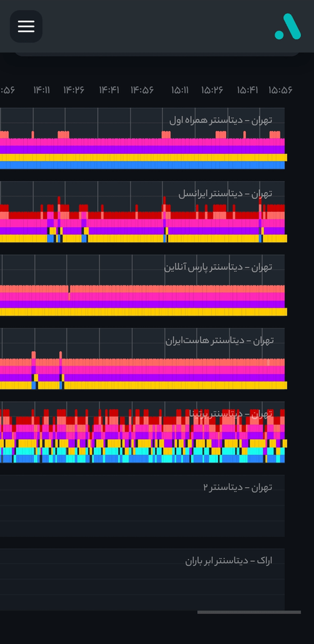314x644 pixels.
Task: Select the 15:26 time label
Action: (212, 90)
